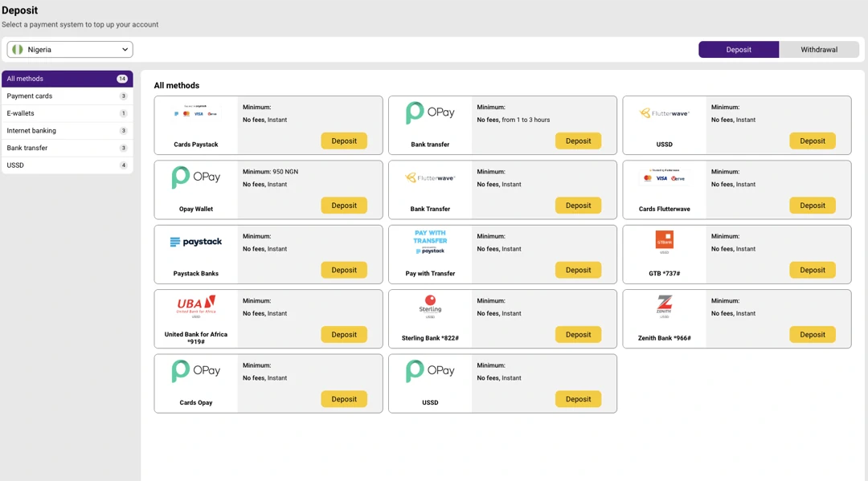
Task: Select USSD category in sidebar
Action: (x=67, y=165)
